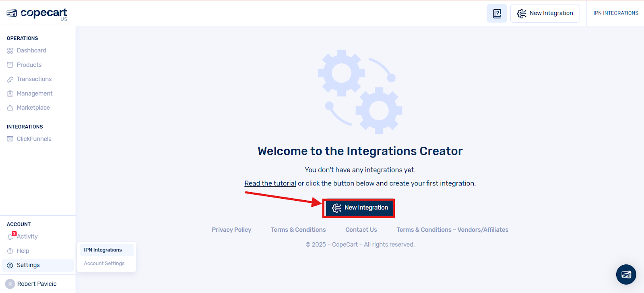Click the ACCOUNT section heading

(19, 224)
